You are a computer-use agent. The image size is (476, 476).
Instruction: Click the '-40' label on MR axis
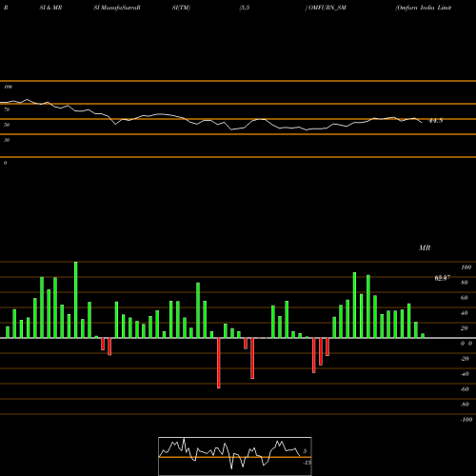click(465, 374)
